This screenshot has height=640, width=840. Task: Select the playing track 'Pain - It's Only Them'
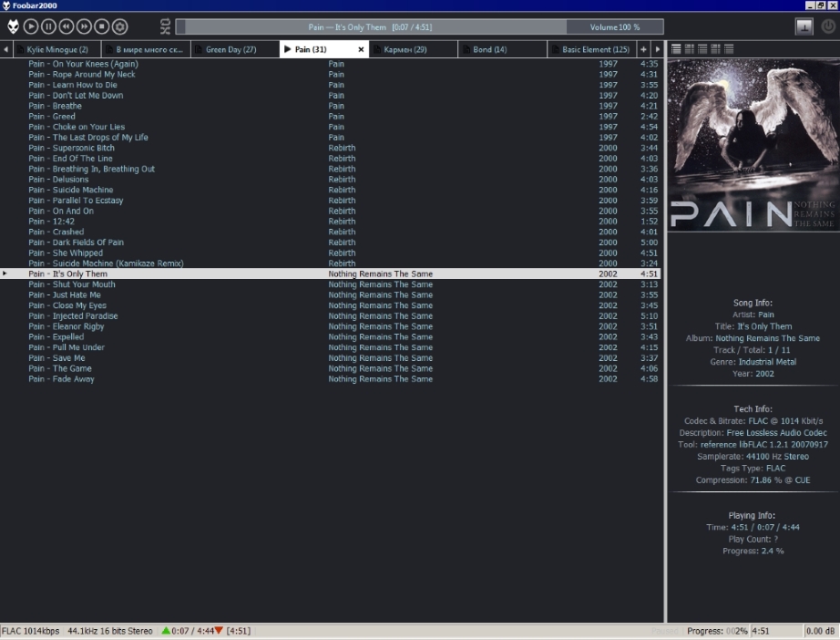(330, 274)
